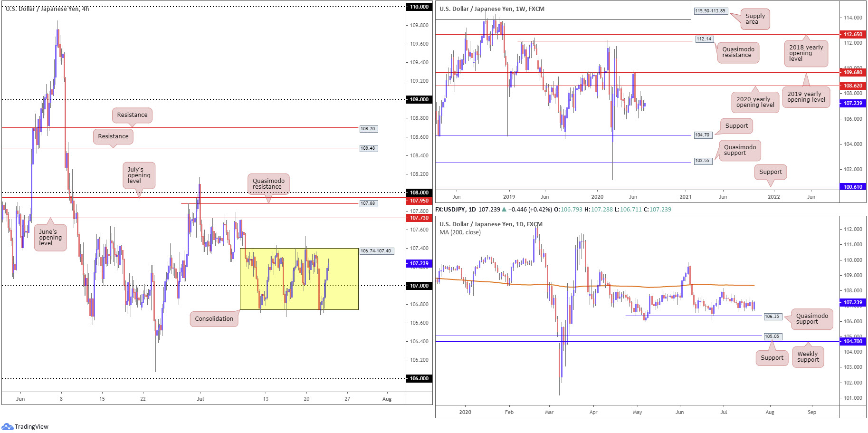Click the 107.88 price tag
Viewport: 868px width, 433px height.
(368, 203)
